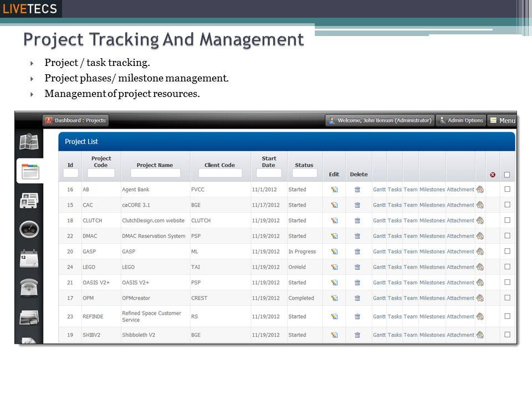Check the box for OASIS V2+ row
The height and width of the screenshot is (399, 532).
point(507,282)
